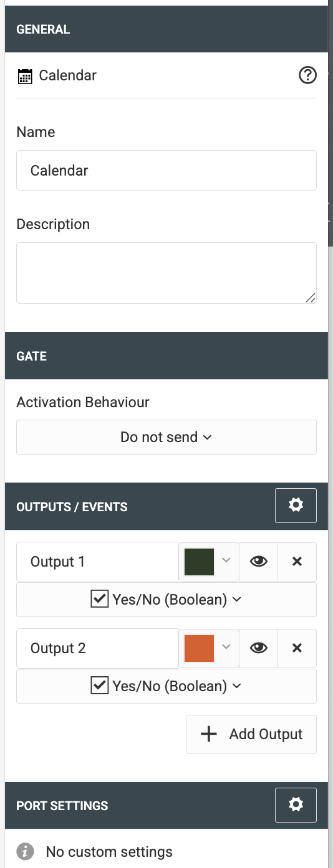
Task: Open Port Settings gear button
Action: [296, 804]
